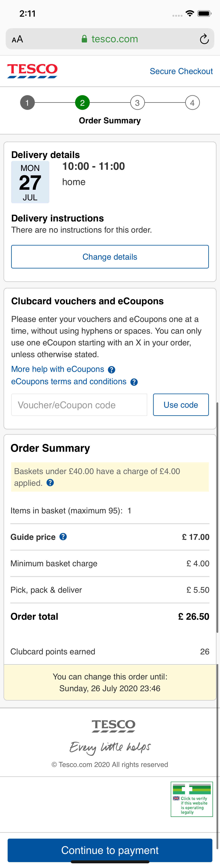The width and height of the screenshot is (220, 868).
Task: Open the More help with eCoupons question mark icon
Action: 112,369
